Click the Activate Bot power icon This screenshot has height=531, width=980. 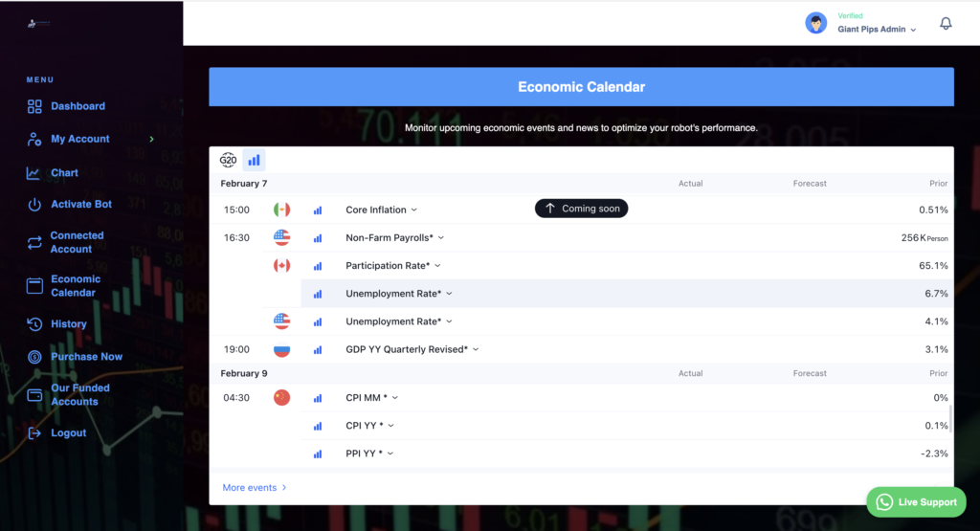pos(34,205)
